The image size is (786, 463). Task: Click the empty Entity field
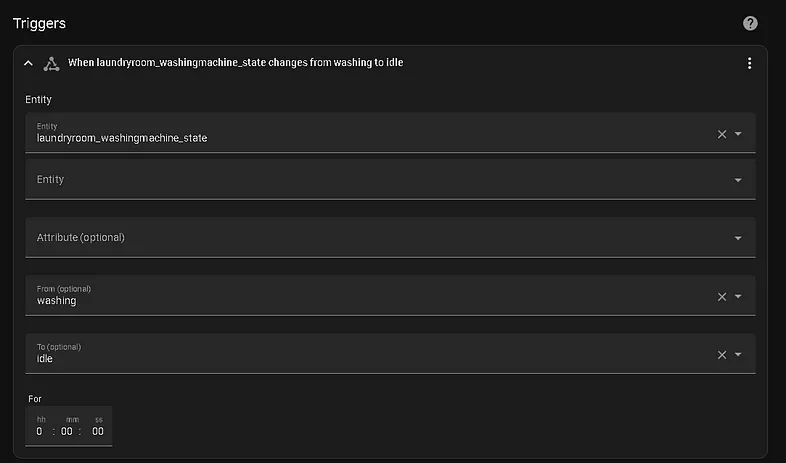(390, 179)
